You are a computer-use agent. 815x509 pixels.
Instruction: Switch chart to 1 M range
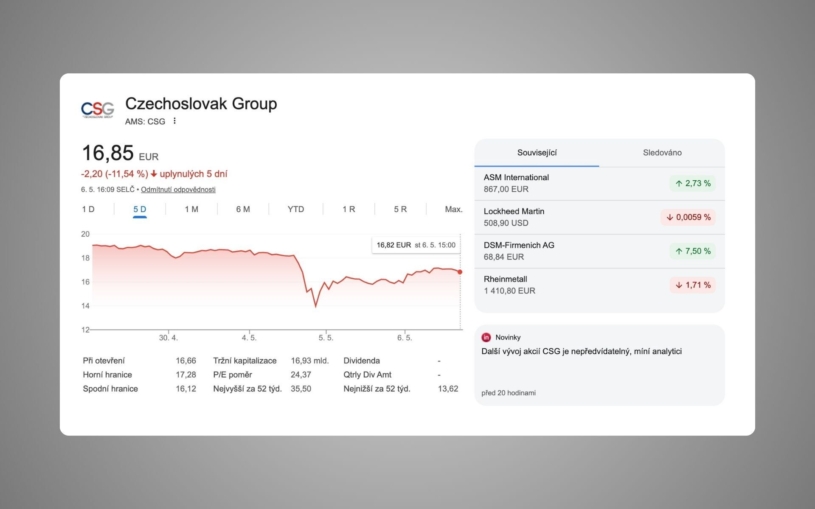[x=191, y=209]
